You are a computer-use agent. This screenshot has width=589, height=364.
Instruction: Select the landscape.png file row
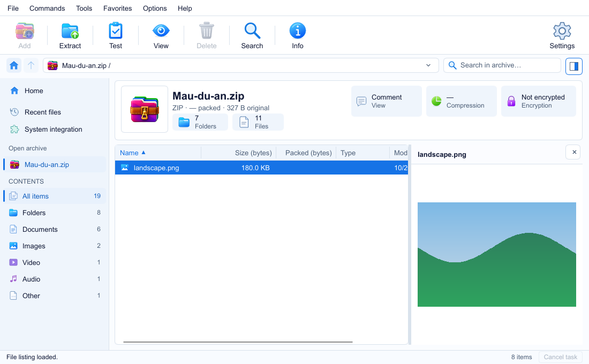(261, 168)
